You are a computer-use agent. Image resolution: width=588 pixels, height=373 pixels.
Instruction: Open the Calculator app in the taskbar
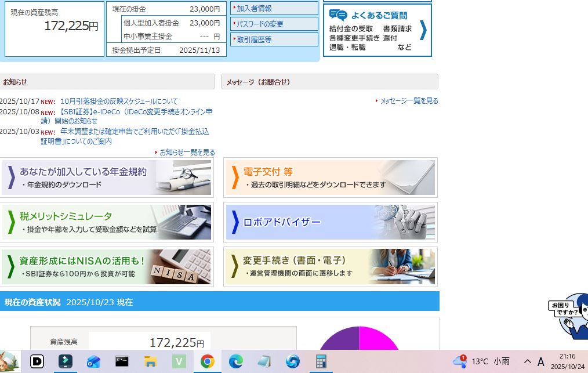(x=321, y=362)
